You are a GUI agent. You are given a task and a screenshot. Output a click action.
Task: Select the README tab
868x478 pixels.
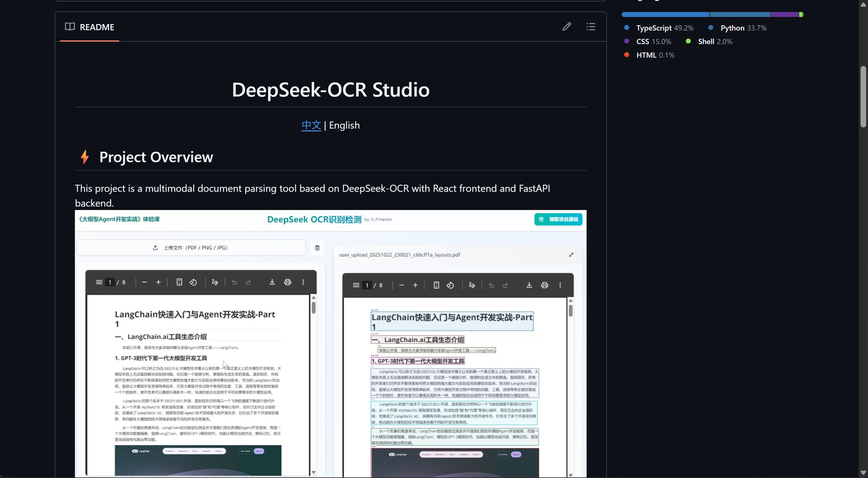click(x=90, y=27)
